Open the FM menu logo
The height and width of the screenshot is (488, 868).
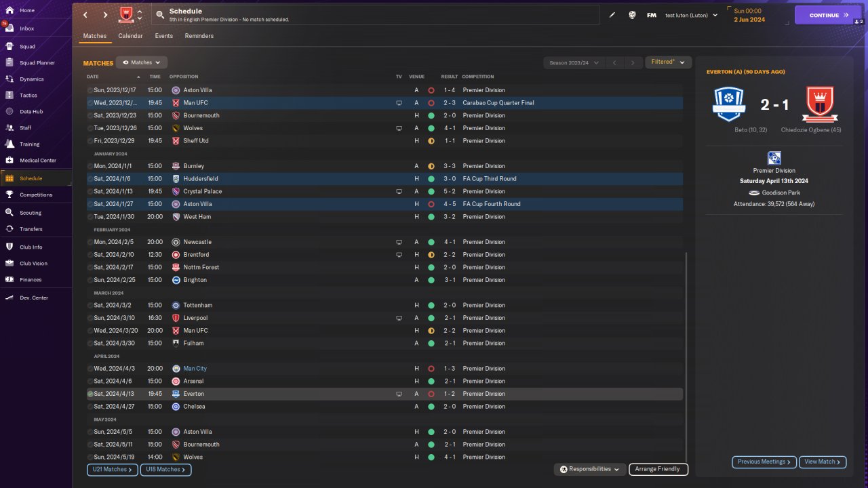(x=652, y=15)
